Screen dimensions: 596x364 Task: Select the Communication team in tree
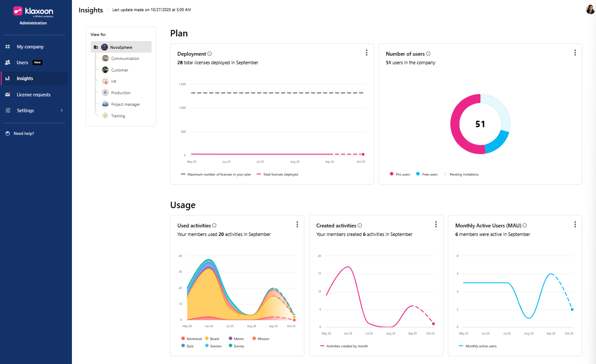pyautogui.click(x=125, y=59)
